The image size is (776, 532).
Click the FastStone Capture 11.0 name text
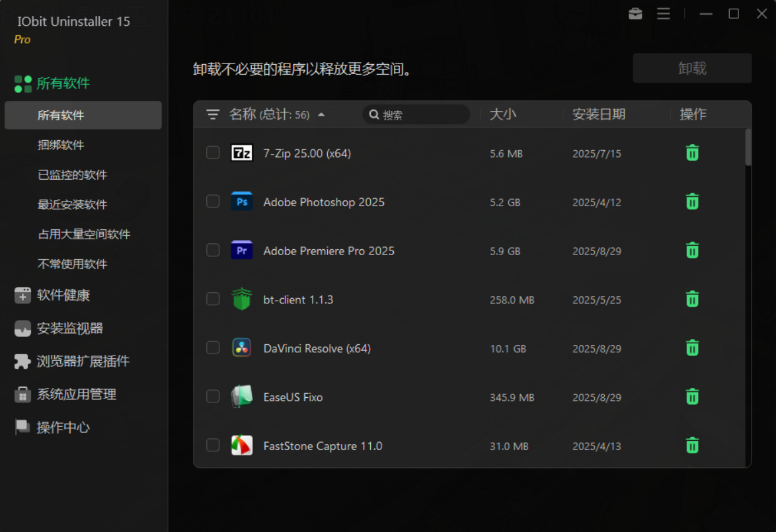point(323,446)
